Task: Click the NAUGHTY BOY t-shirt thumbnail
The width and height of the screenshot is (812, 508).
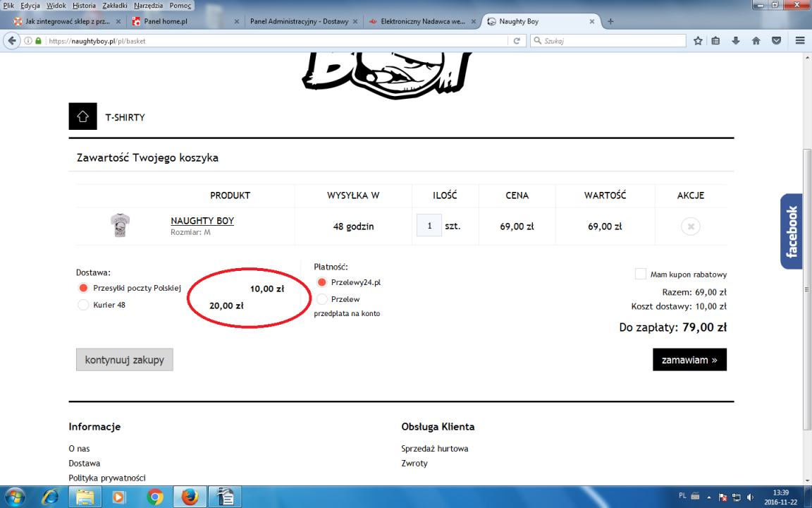Action: pos(120,226)
